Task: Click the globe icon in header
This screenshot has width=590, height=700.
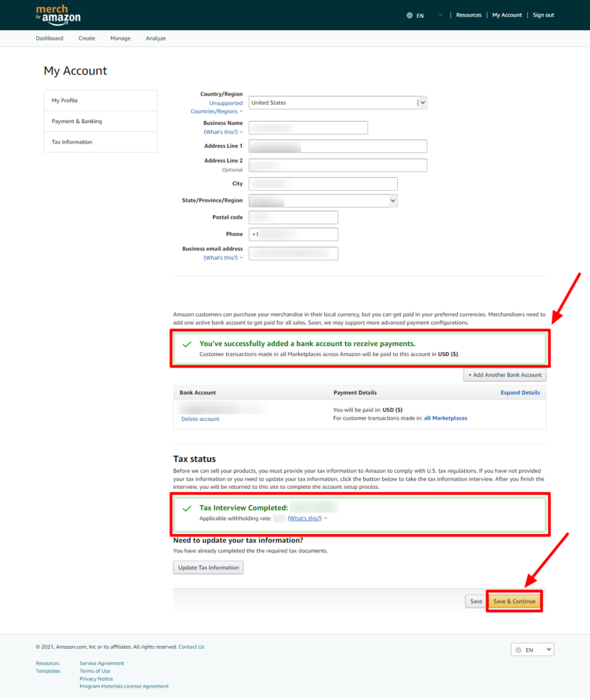Action: tap(410, 15)
